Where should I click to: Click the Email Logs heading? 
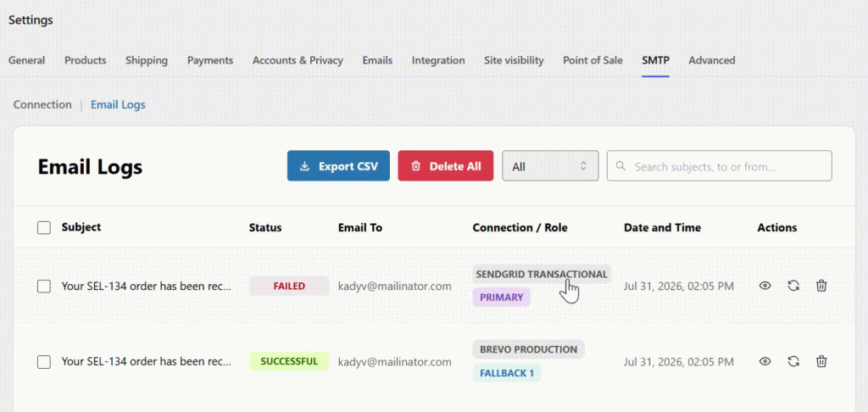coord(90,167)
